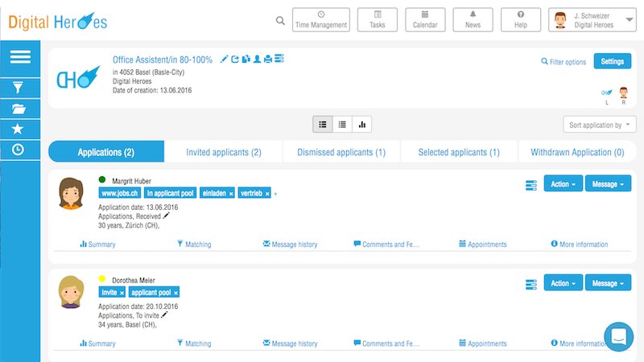Open Action dropdown for Margrit Huber
The image size is (644, 362).
563,184
